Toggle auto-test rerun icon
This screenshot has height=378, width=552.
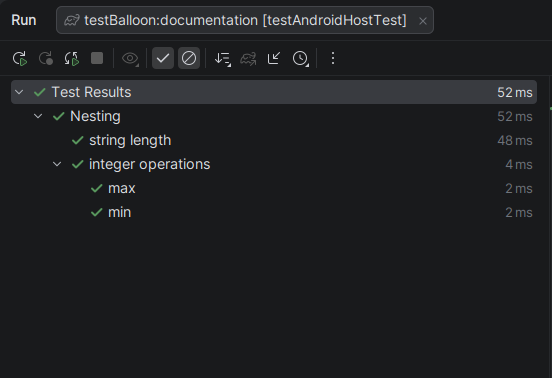[71, 58]
